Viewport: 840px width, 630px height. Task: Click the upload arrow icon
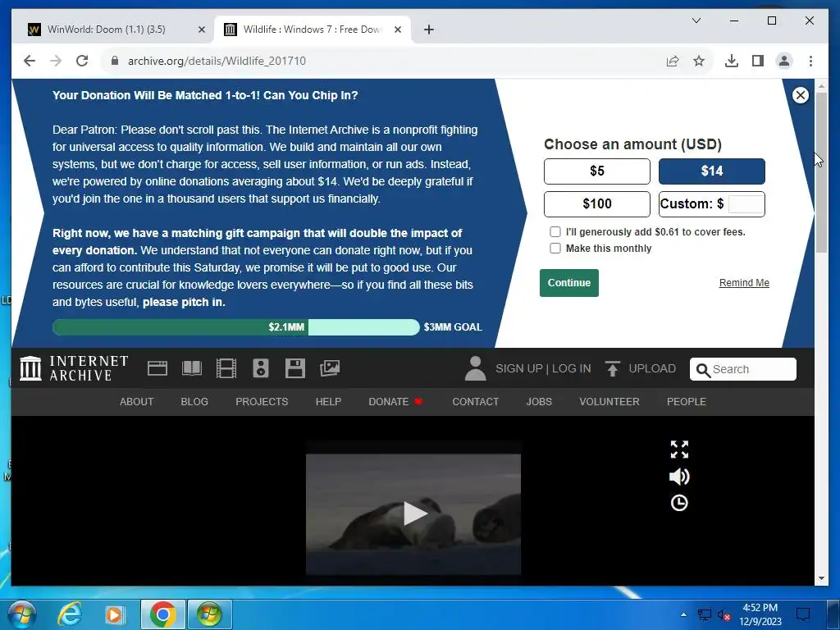(x=612, y=368)
